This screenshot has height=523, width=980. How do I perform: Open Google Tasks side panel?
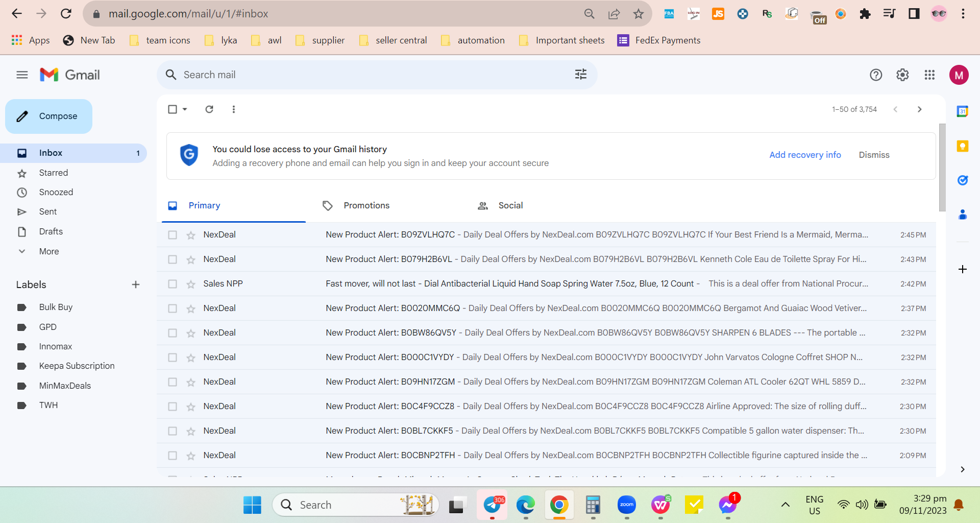[x=963, y=180]
